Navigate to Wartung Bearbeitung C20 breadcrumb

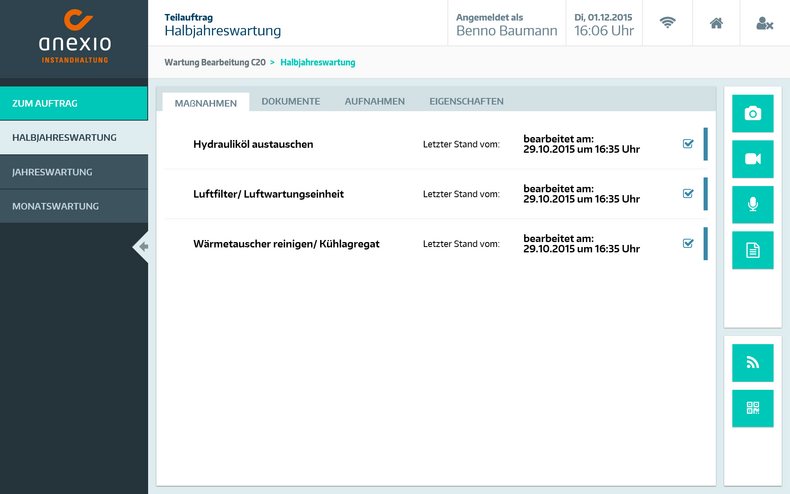point(214,62)
